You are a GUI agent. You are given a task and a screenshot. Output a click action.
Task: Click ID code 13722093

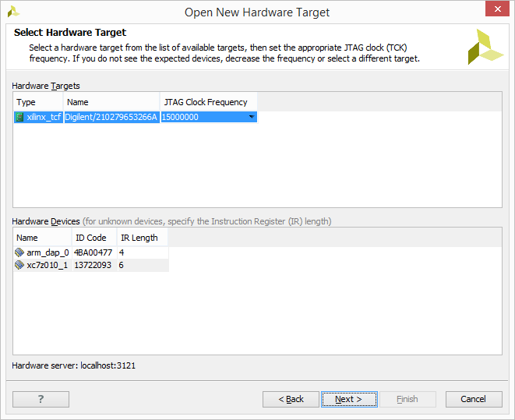[93, 265]
